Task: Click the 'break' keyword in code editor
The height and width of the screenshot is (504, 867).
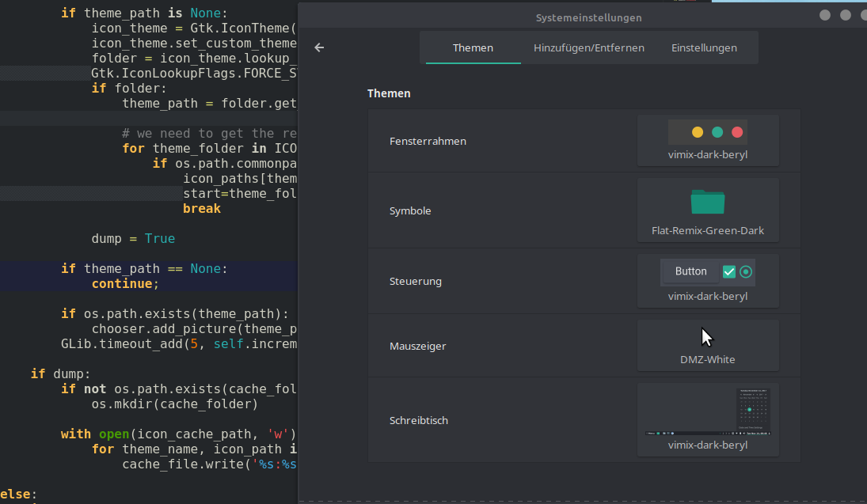Action: tap(202, 208)
